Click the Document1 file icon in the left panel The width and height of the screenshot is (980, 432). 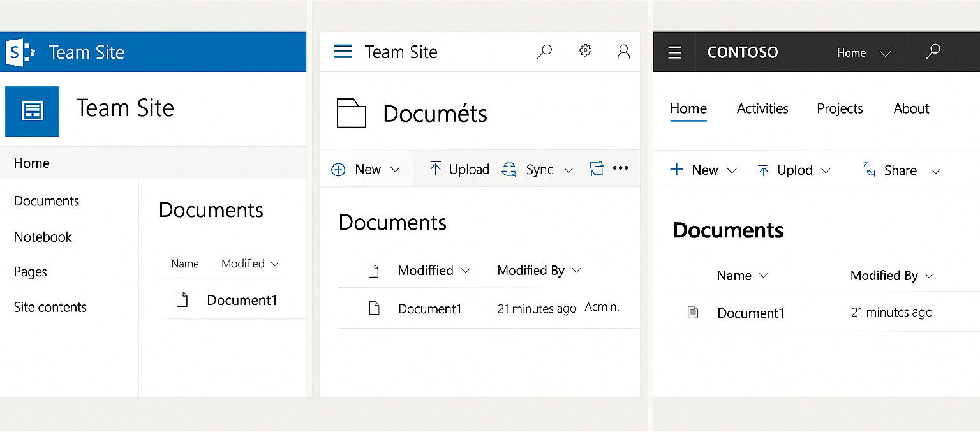[182, 299]
